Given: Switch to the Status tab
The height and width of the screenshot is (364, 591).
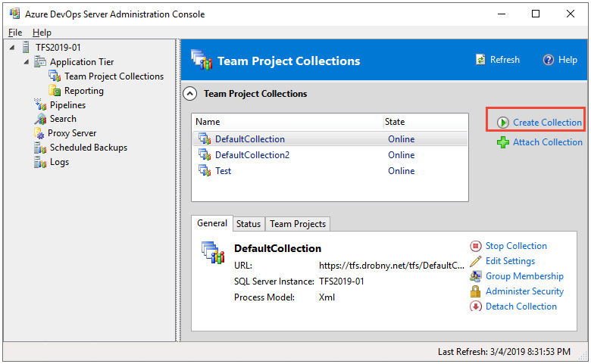Looking at the screenshot, I should pos(249,224).
